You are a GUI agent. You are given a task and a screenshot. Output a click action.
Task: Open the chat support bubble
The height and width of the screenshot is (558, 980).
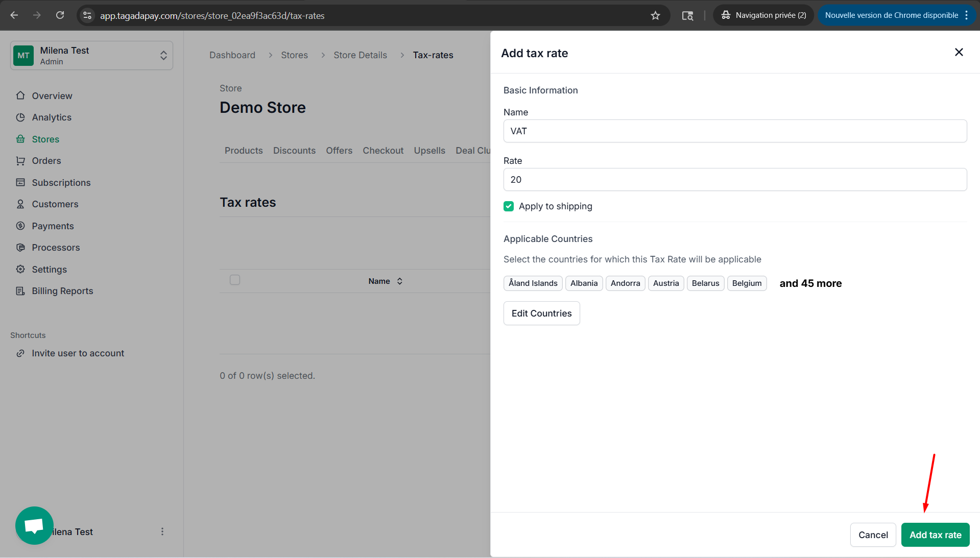point(34,525)
